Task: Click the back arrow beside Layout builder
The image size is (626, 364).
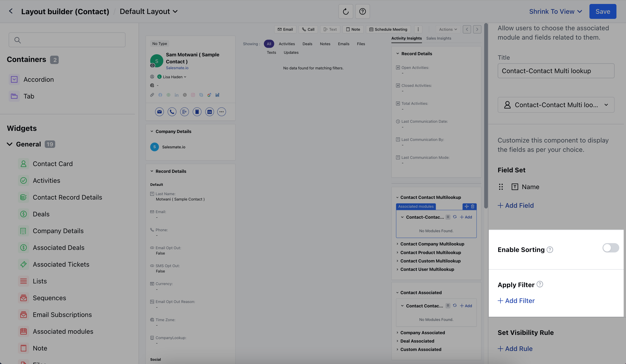Action: coord(11,11)
